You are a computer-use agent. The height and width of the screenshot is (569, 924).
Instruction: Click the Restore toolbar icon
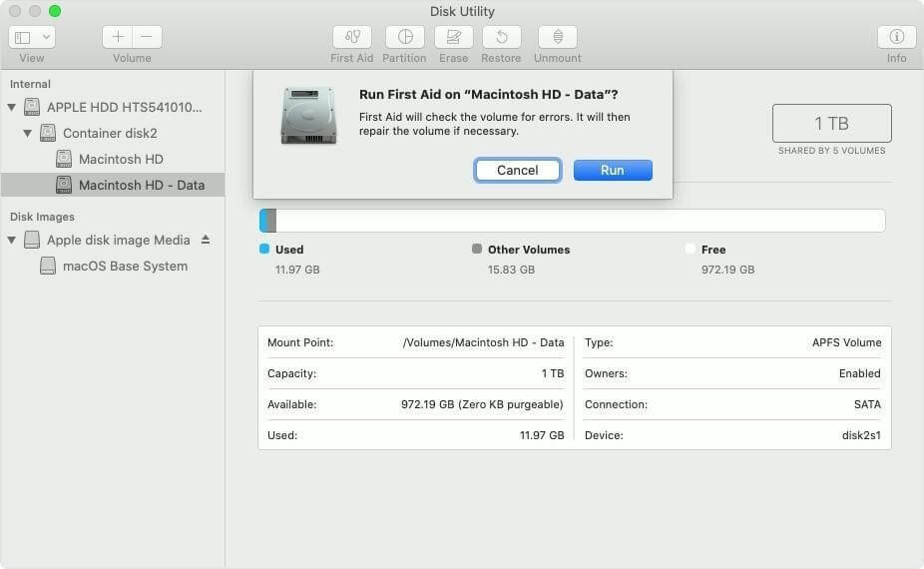click(501, 37)
